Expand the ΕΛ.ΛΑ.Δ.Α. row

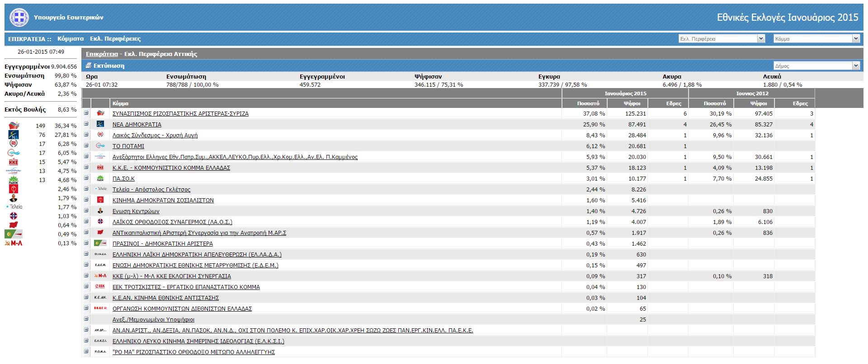[86, 254]
